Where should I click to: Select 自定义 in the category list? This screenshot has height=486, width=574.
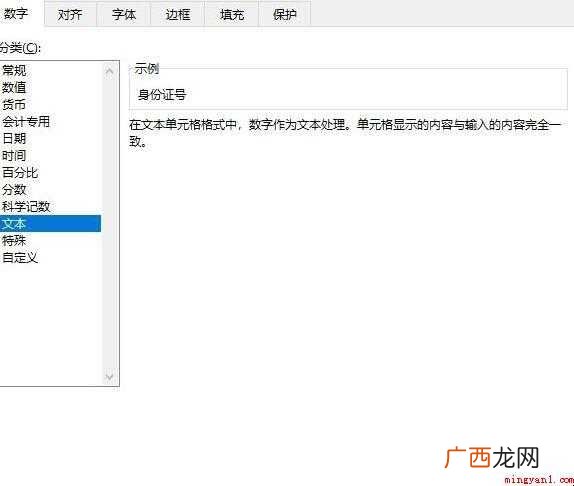coord(51,258)
